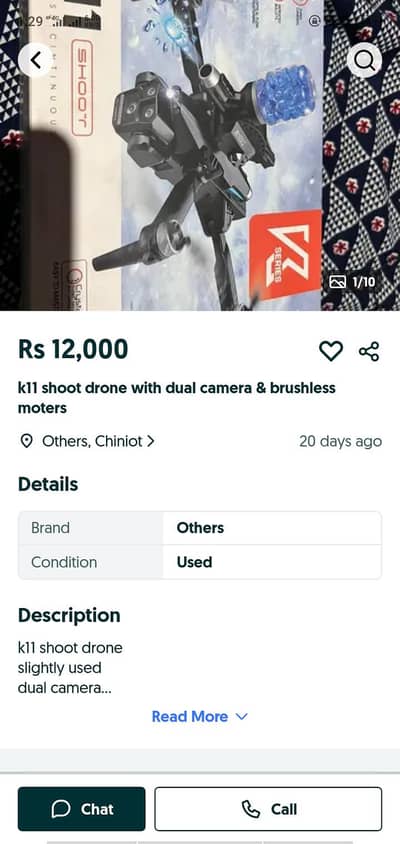Open search with magnifier icon

point(364,60)
